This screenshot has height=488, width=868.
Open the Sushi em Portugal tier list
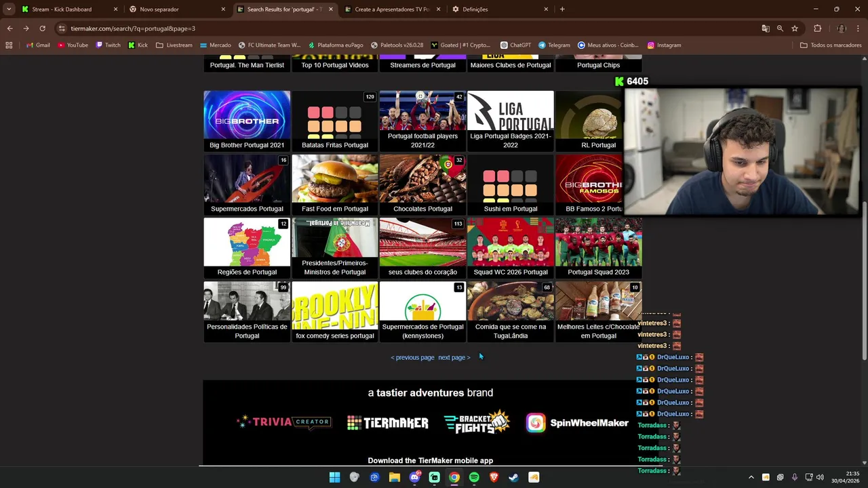(511, 185)
